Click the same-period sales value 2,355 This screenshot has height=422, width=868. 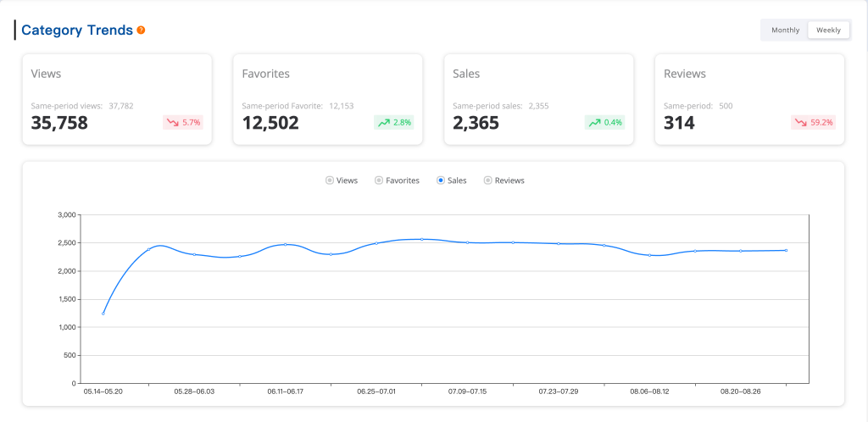(x=538, y=106)
